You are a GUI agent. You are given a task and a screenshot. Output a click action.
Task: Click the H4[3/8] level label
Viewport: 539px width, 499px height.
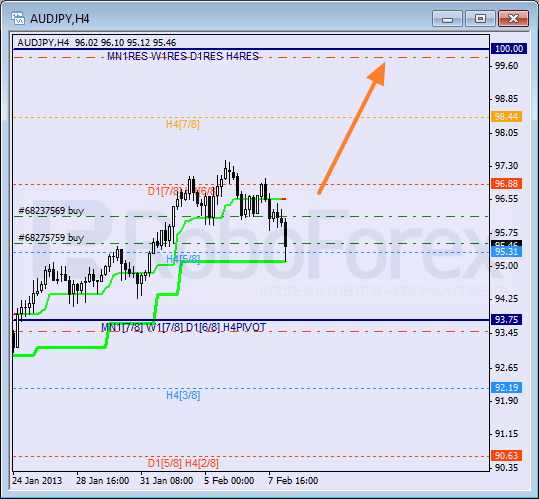click(x=183, y=396)
